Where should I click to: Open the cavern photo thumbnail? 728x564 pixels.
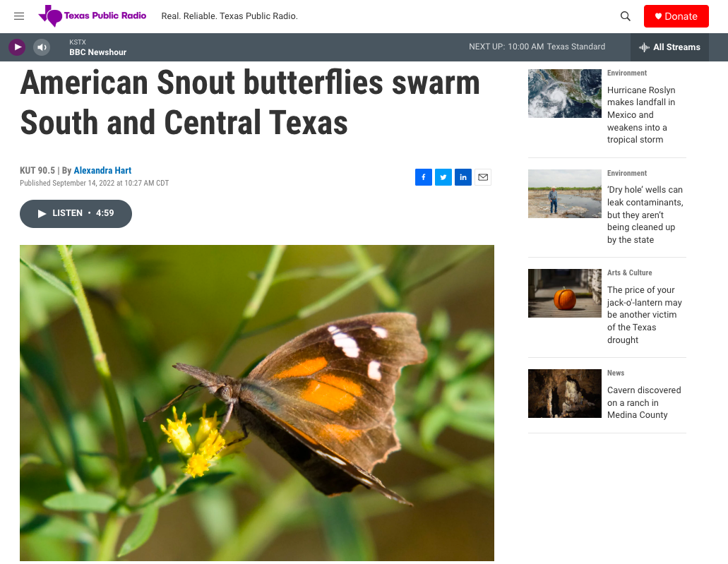[x=565, y=393]
